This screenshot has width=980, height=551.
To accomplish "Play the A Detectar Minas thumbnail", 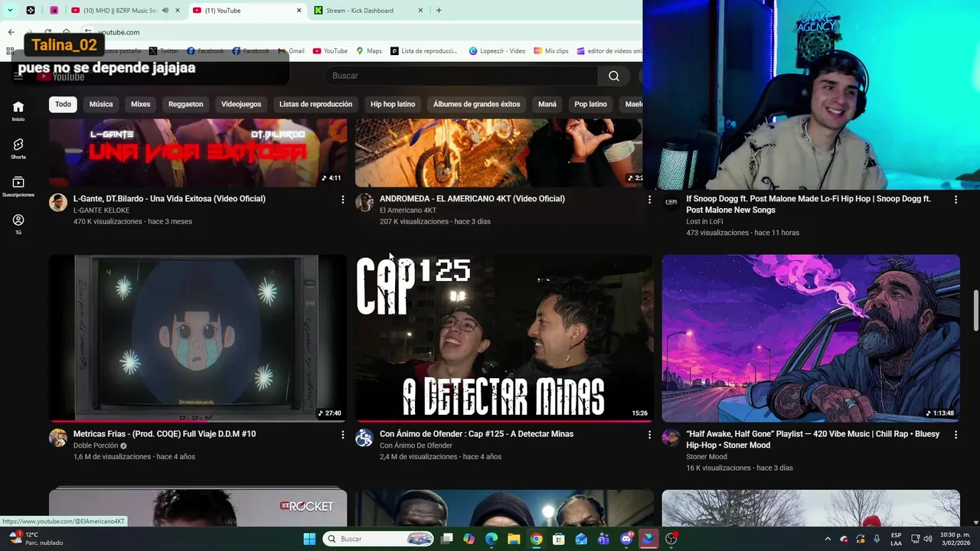I will coord(505,338).
